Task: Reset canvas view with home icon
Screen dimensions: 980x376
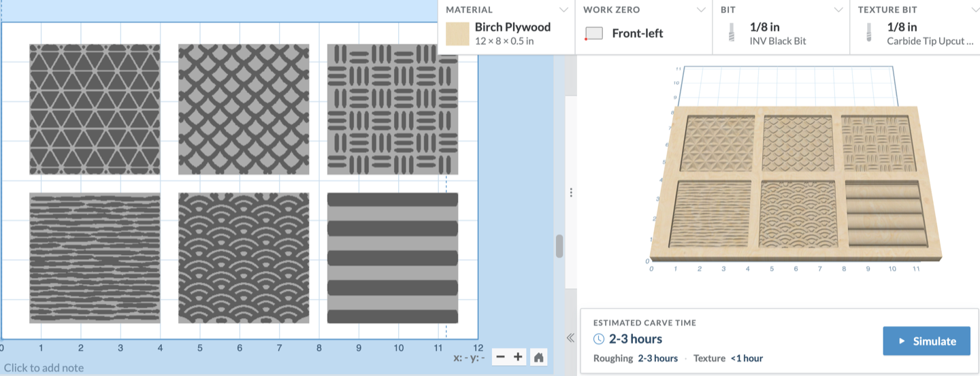Action: 538,357
